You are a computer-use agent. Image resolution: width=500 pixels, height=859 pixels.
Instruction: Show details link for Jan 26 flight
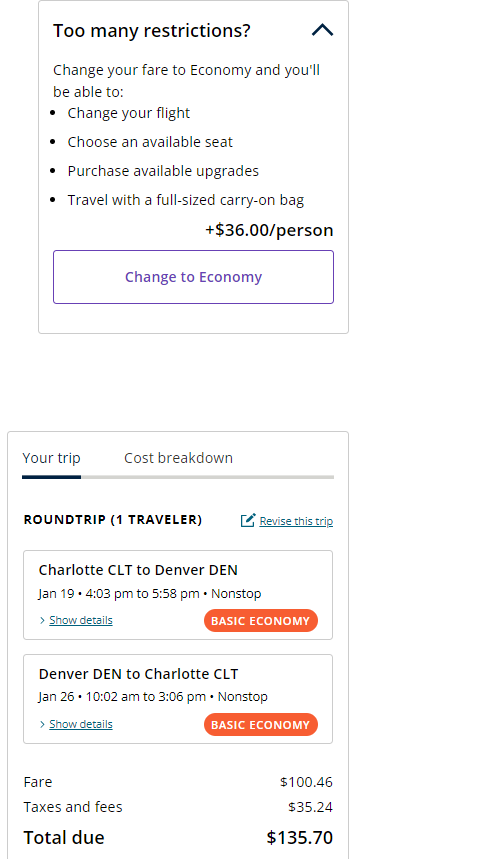tap(81, 724)
